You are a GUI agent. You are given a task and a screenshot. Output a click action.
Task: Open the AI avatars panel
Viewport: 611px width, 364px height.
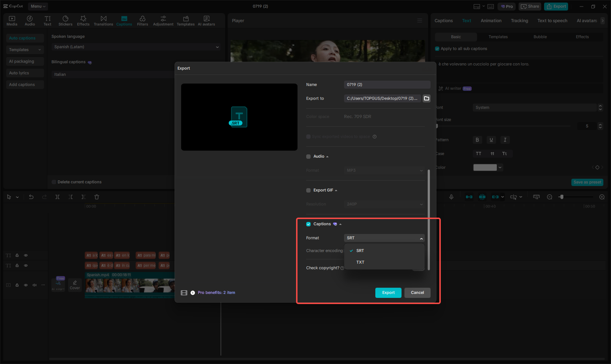pos(206,20)
